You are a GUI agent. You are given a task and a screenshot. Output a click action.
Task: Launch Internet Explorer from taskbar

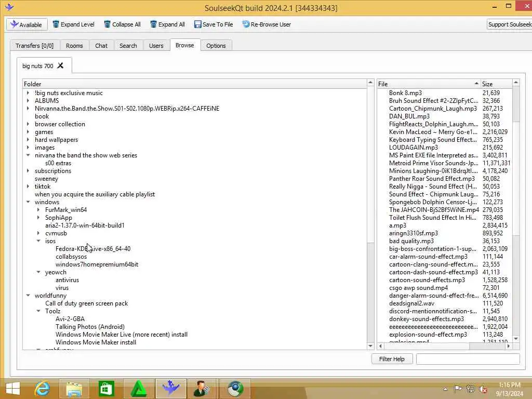coord(42,389)
